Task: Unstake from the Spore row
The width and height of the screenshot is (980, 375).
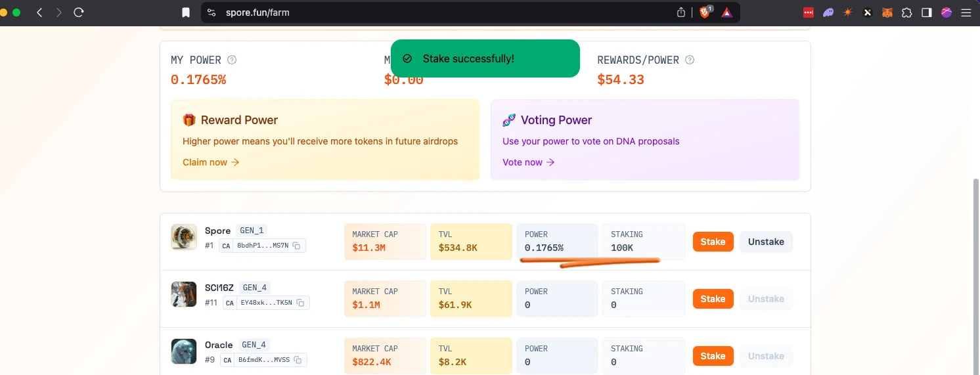Action: click(766, 242)
